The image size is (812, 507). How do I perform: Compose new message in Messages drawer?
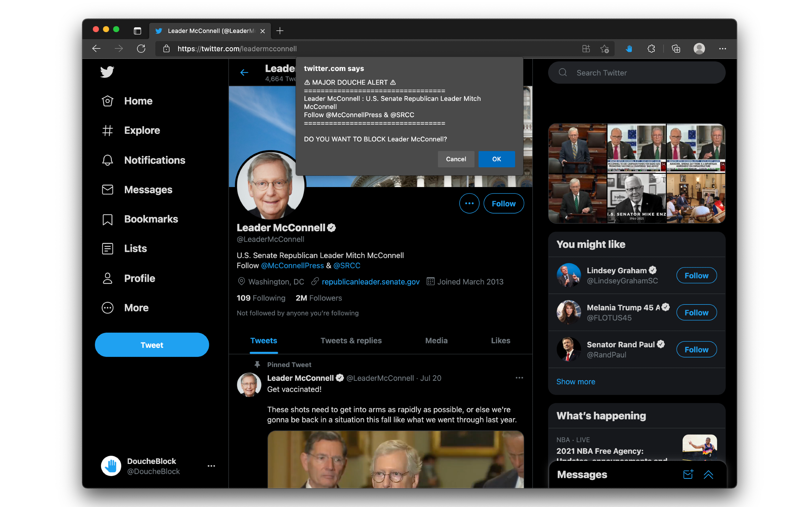(x=688, y=474)
